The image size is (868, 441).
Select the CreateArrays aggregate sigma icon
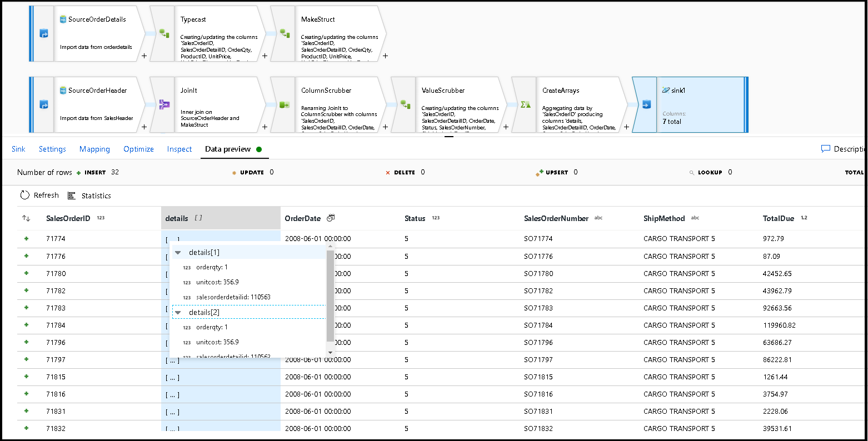tap(525, 104)
